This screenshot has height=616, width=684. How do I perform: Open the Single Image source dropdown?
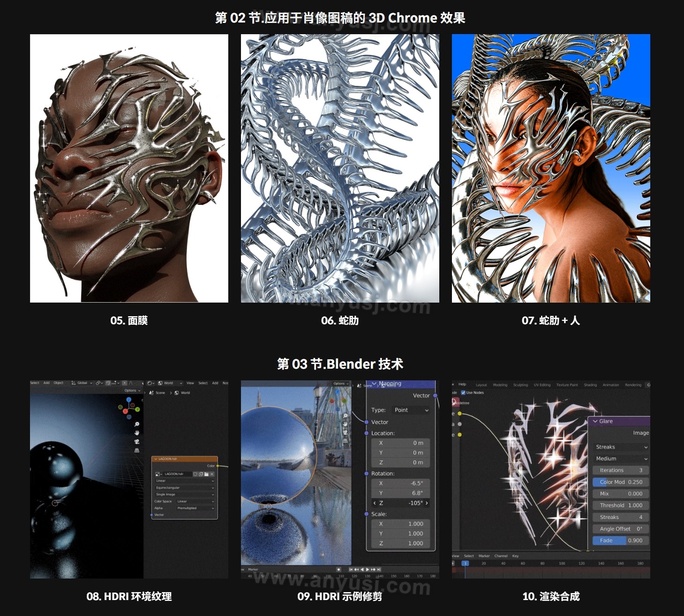tap(185, 494)
